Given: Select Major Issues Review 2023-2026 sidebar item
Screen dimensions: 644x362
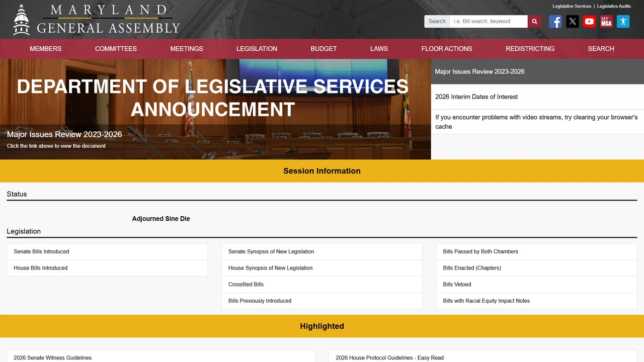Looking at the screenshot, I should tap(537, 71).
